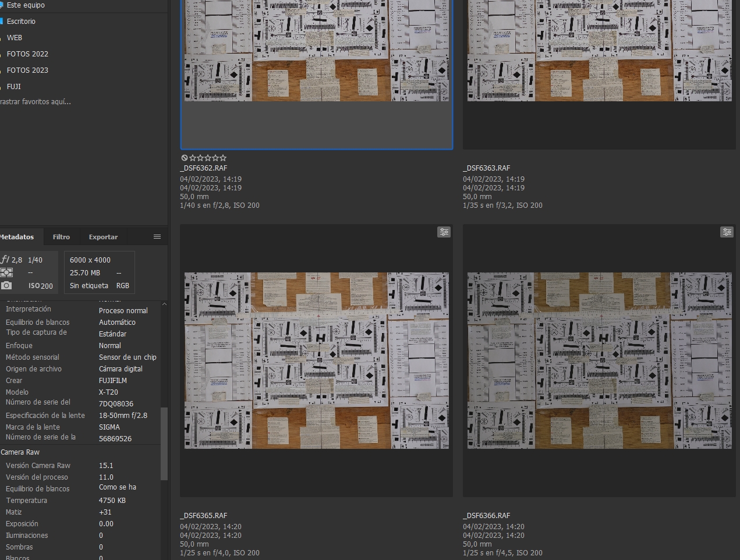Click the 1/40 shutter speed in the placard
The height and width of the screenshot is (560, 740).
[36, 260]
